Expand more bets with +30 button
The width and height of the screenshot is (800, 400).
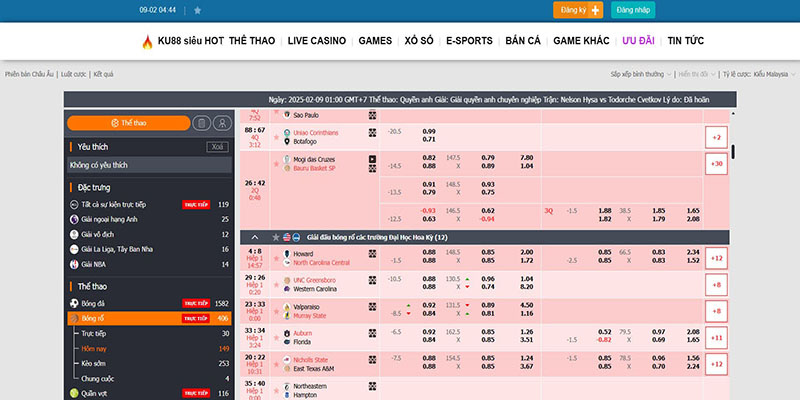[715, 164]
